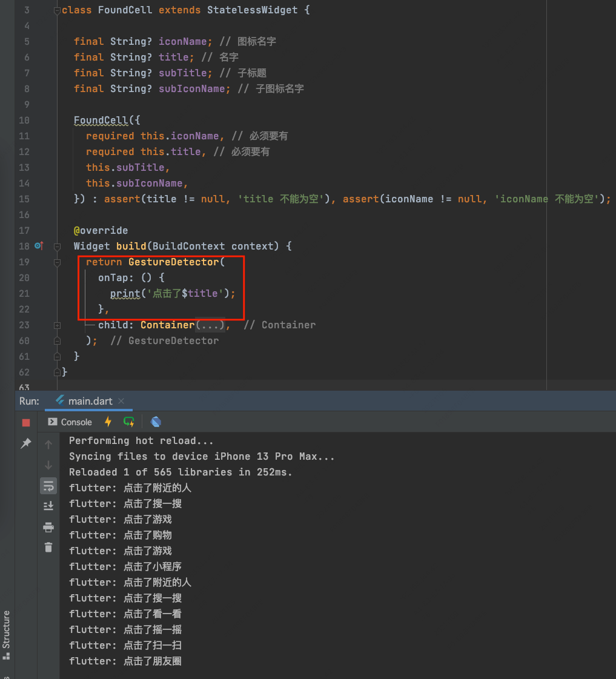Click console line '点击了购物'
The width and height of the screenshot is (616, 679).
[x=121, y=535]
